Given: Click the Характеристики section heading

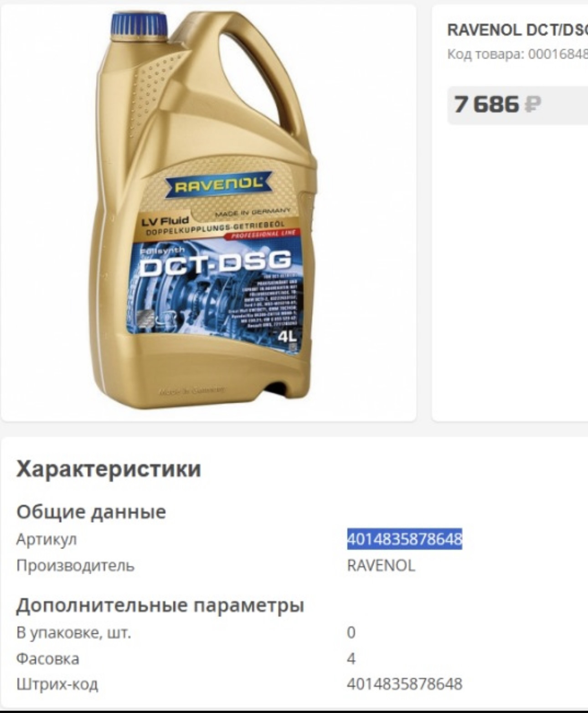Looking at the screenshot, I should (x=108, y=469).
